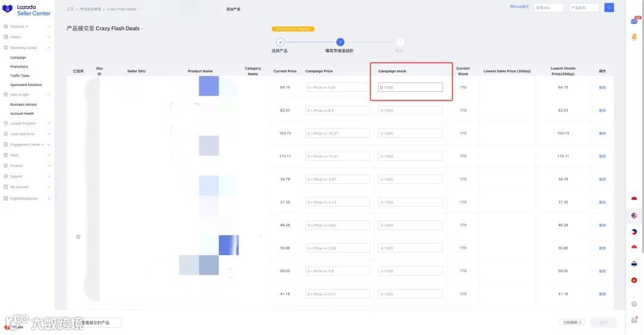Click the My Account sidebar icon
Screen dimensions: 644x335
pyautogui.click(x=6, y=187)
